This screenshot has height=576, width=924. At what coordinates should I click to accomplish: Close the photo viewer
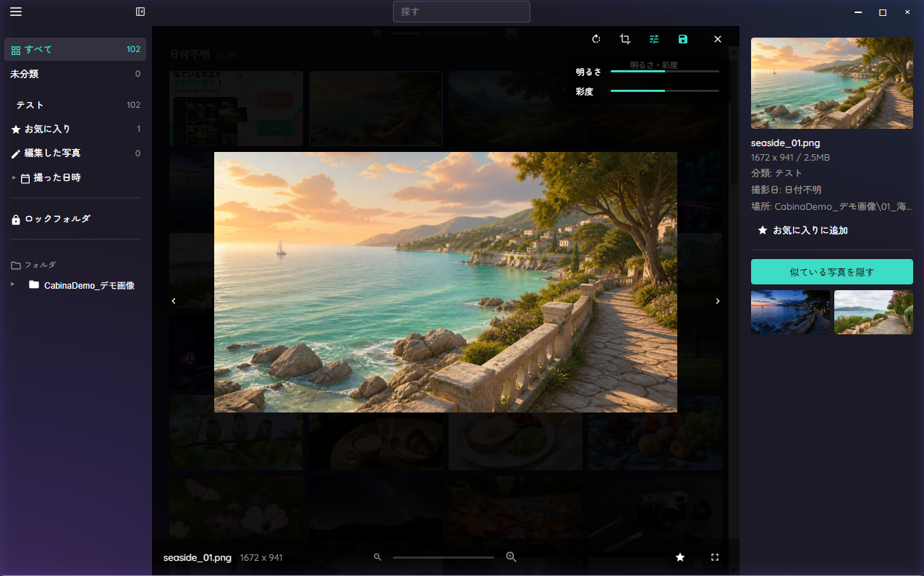click(x=718, y=39)
